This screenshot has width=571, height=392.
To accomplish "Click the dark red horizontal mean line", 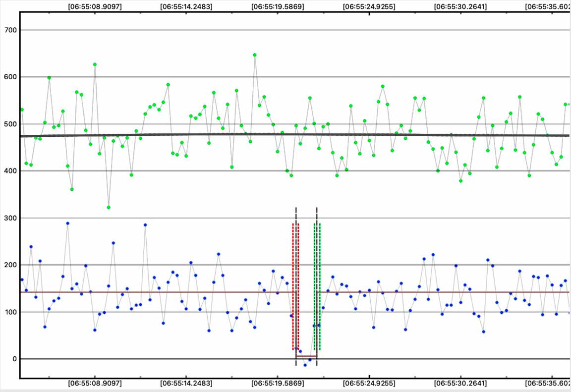I will 149,292.
